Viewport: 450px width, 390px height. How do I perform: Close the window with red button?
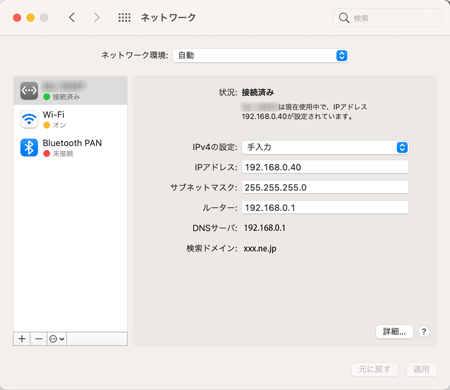(x=17, y=18)
